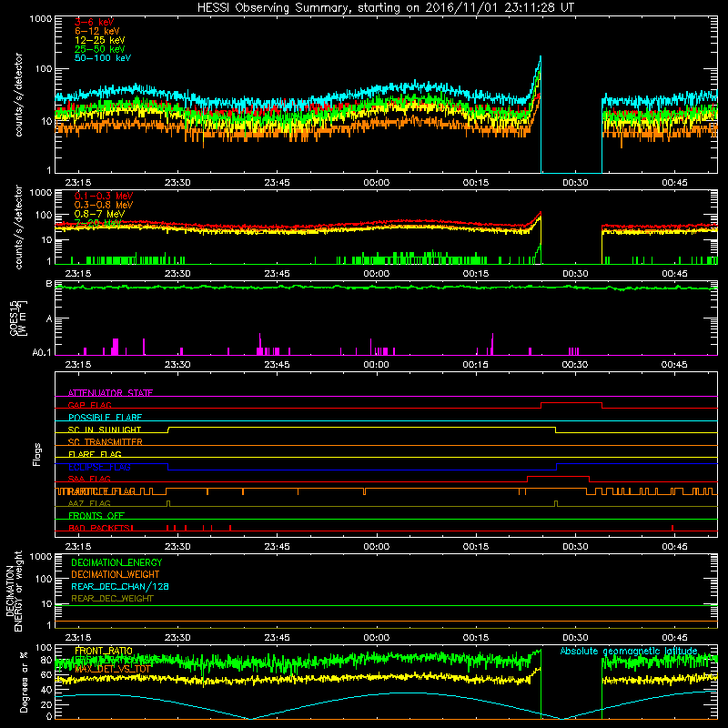The width and height of the screenshot is (728, 728).
Task: Click the "00:30" tick under the keV panel
Action: 575,183
